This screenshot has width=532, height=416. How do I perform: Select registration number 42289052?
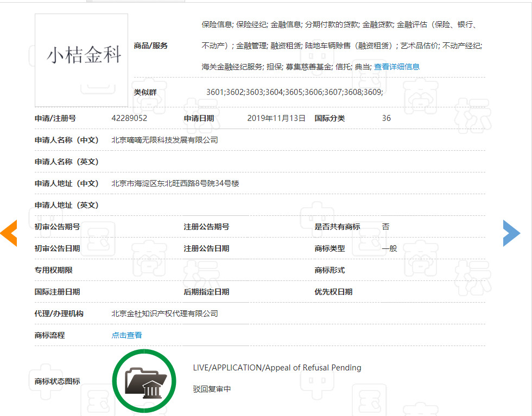point(129,118)
